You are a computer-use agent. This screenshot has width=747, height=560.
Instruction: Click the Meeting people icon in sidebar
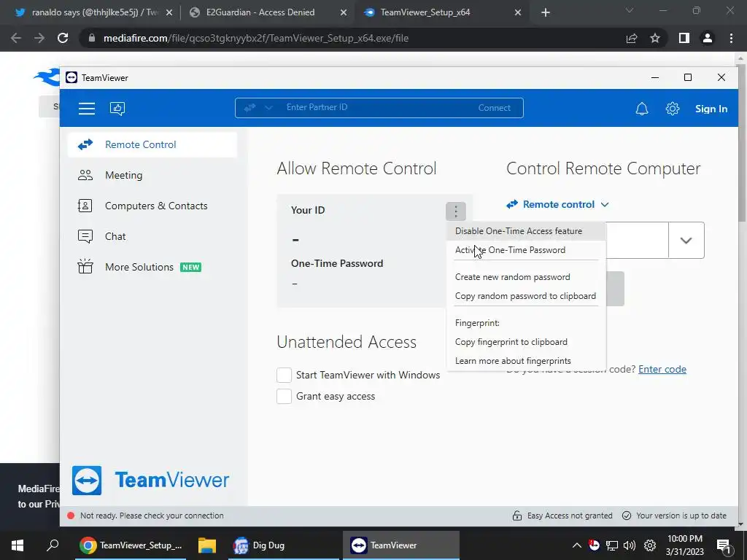coord(85,175)
